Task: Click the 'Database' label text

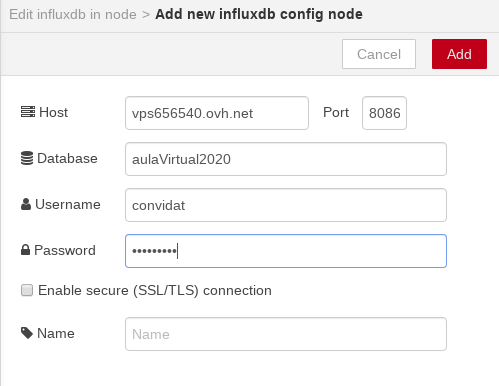Action: [x=67, y=158]
